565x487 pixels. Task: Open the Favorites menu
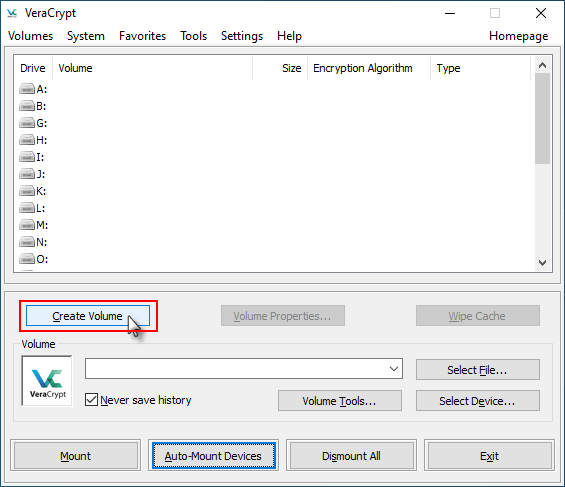142,36
